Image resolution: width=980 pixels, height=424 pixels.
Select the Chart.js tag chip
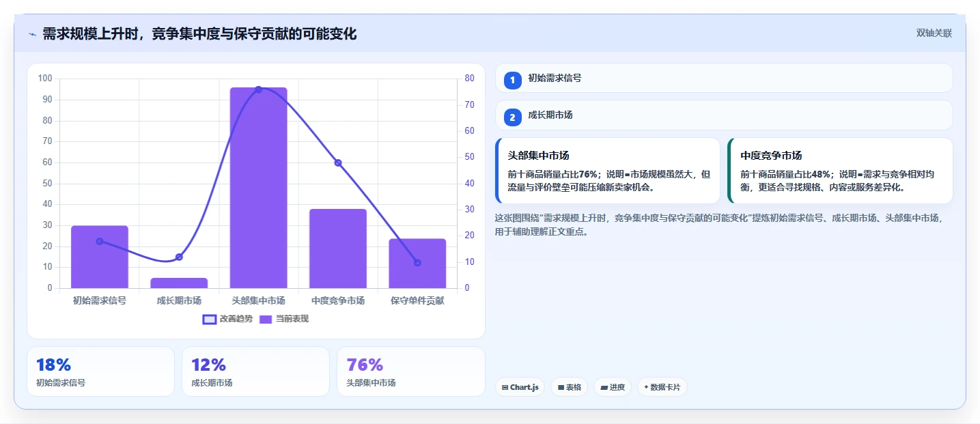click(x=520, y=387)
